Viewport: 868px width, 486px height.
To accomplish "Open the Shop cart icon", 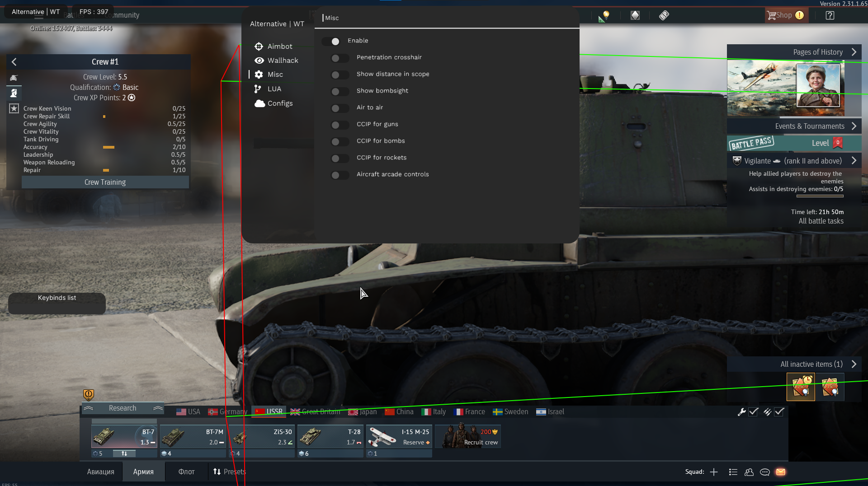I will [x=771, y=15].
